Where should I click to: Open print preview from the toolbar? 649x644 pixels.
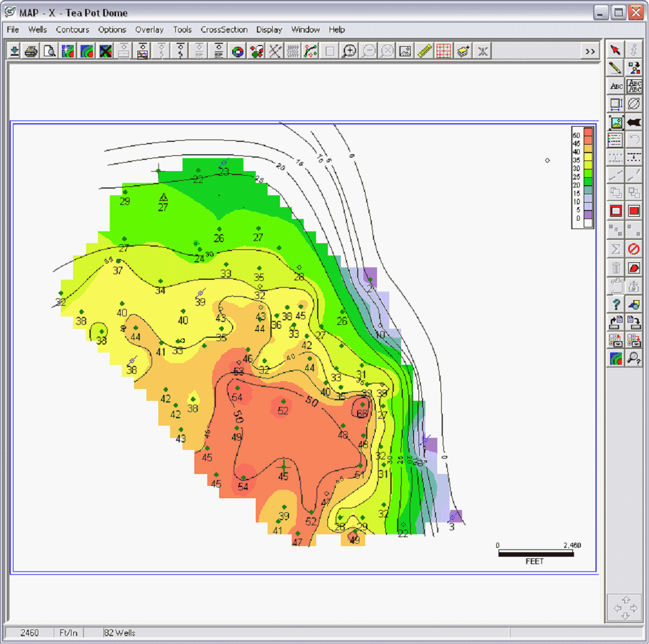(50, 51)
